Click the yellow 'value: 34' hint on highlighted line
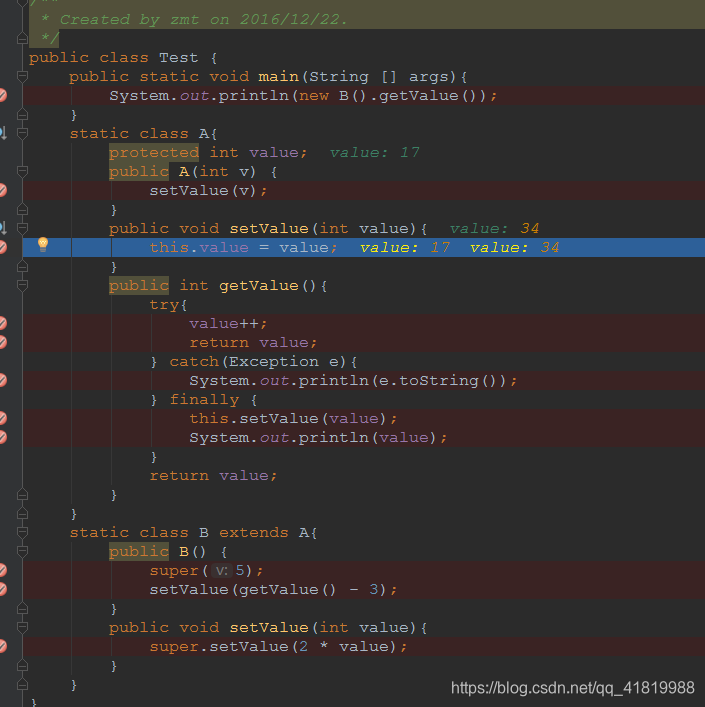The image size is (705, 707). [x=515, y=247]
